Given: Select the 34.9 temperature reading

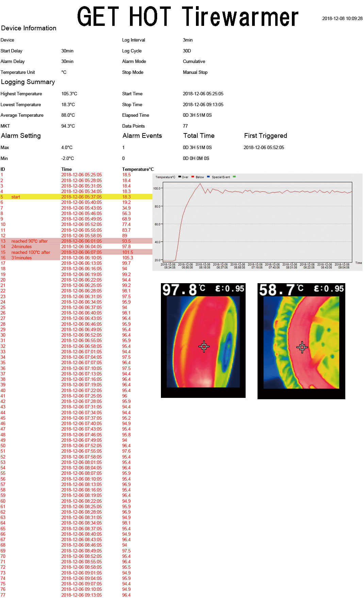Looking at the screenshot, I should [127, 208].
